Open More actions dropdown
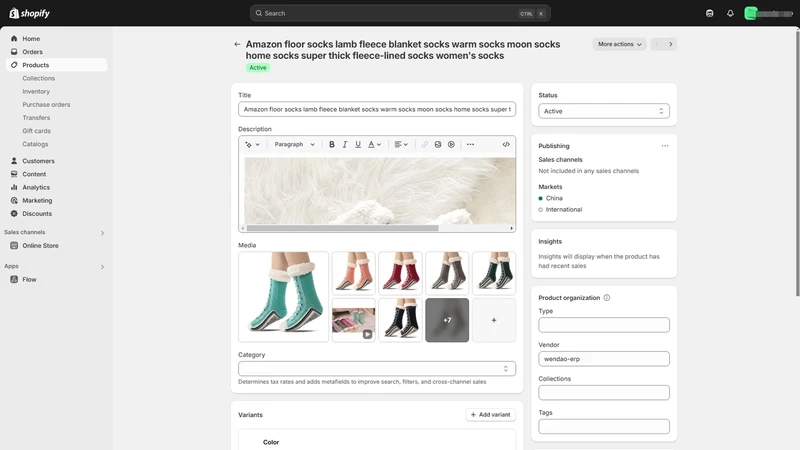Screen dimensions: 800x450 pyautogui.click(x=619, y=44)
